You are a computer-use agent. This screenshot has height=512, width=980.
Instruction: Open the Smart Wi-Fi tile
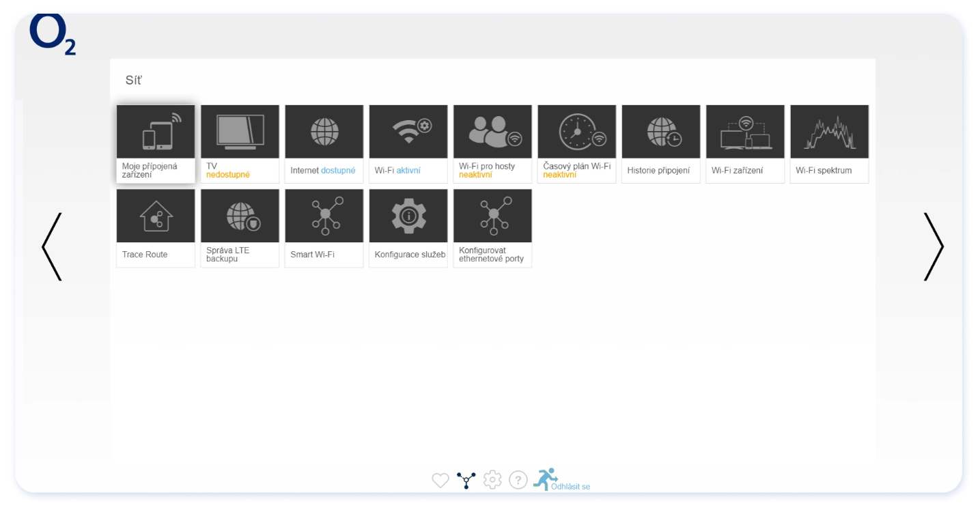pos(324,227)
